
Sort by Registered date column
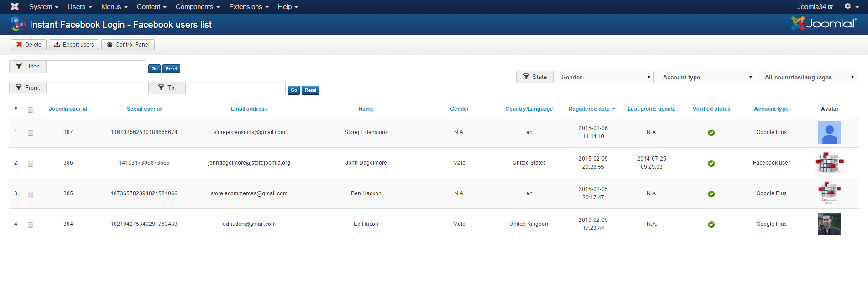[589, 109]
